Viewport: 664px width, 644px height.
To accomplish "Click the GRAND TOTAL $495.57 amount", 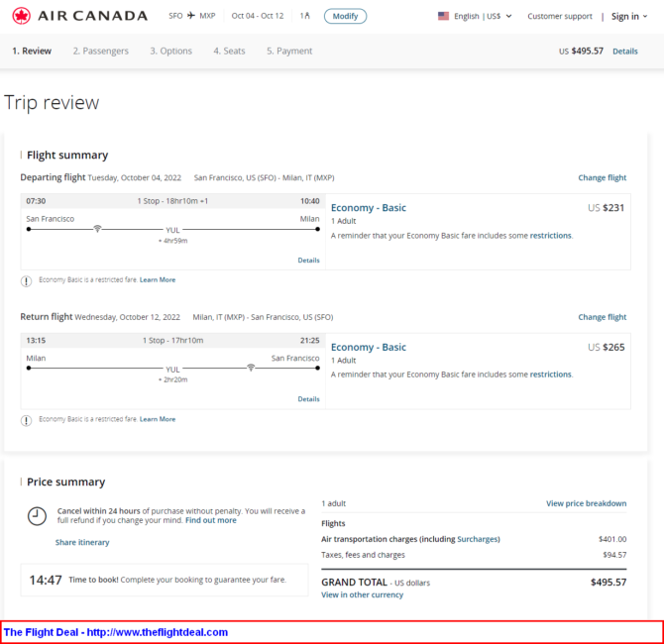I will tap(609, 583).
